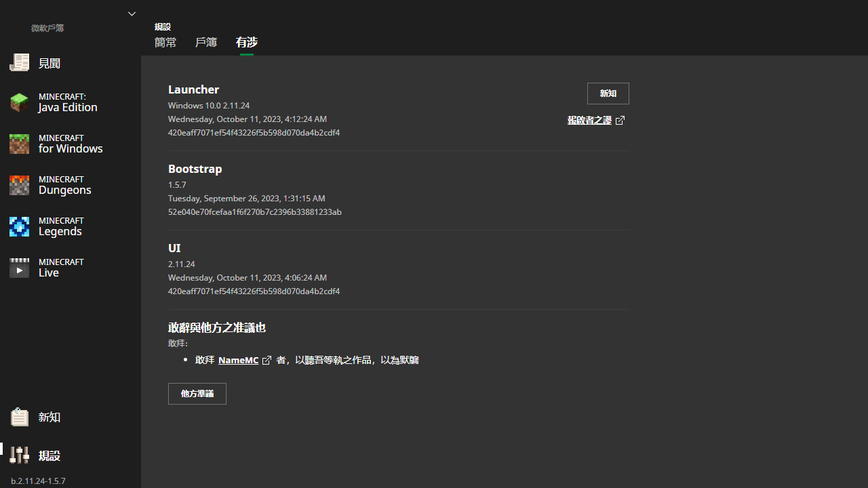Select the Java Edition grass block icon
The image size is (868, 488).
19,102
